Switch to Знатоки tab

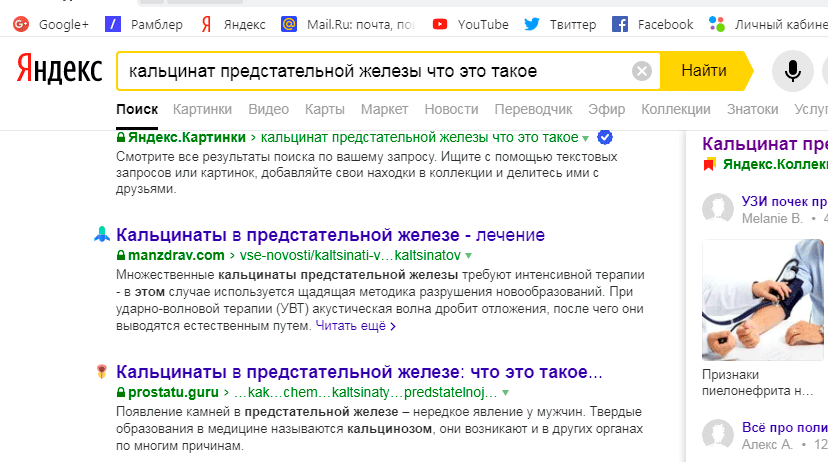[x=752, y=109]
